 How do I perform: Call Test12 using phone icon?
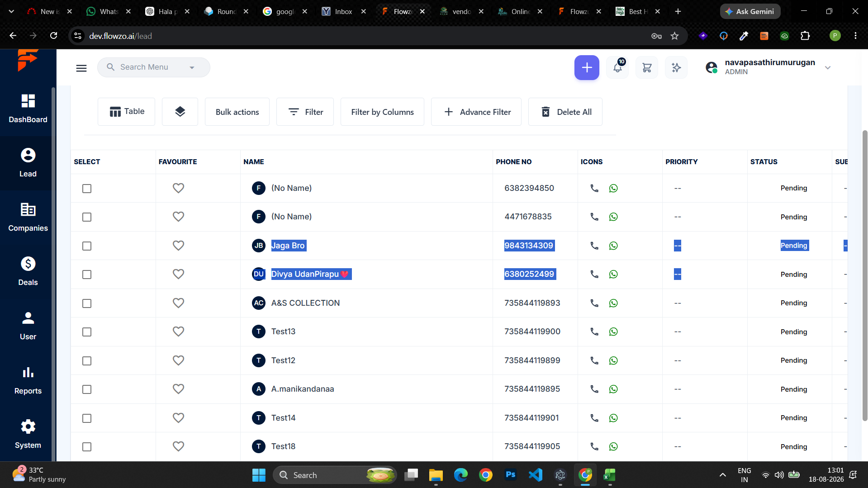pos(594,360)
